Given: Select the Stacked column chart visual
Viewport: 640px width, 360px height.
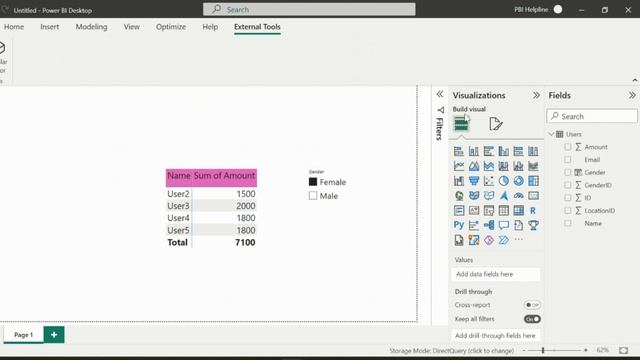Looking at the screenshot, I should pos(474,151).
